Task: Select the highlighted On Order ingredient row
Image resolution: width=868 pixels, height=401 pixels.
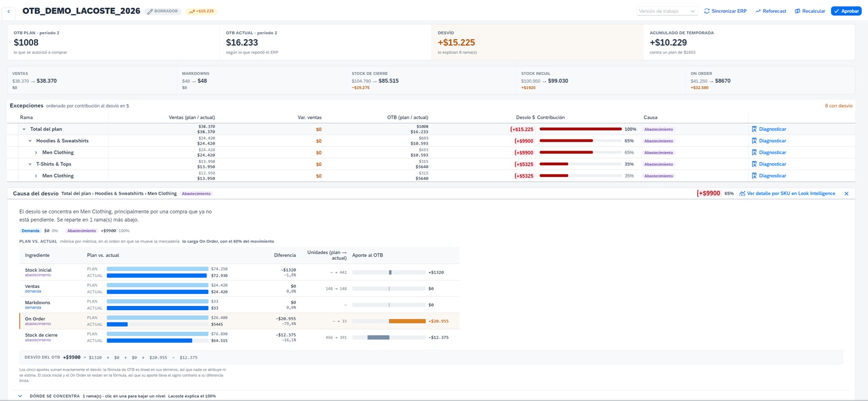Action: point(239,321)
